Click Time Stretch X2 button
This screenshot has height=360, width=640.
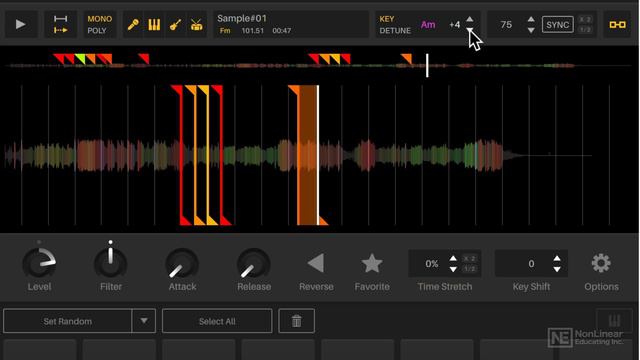tap(469, 259)
